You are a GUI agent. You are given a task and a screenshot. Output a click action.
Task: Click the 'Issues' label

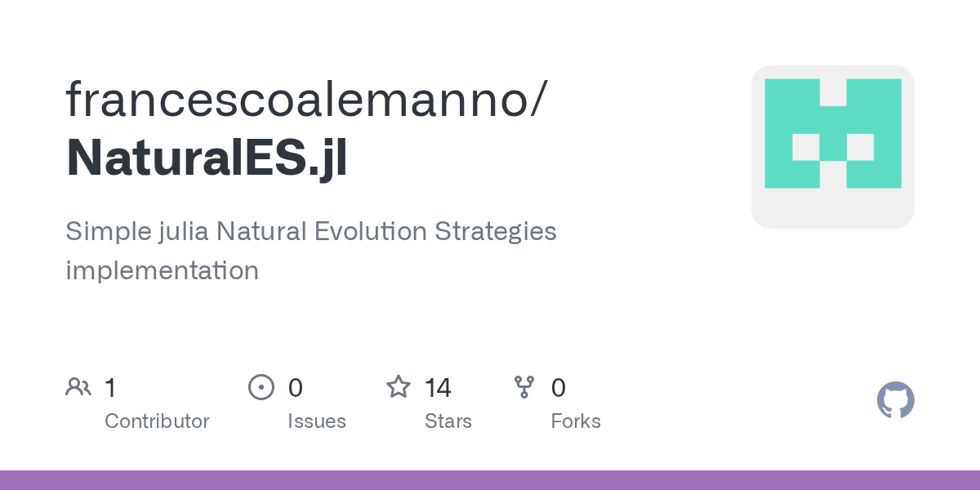coord(316,421)
